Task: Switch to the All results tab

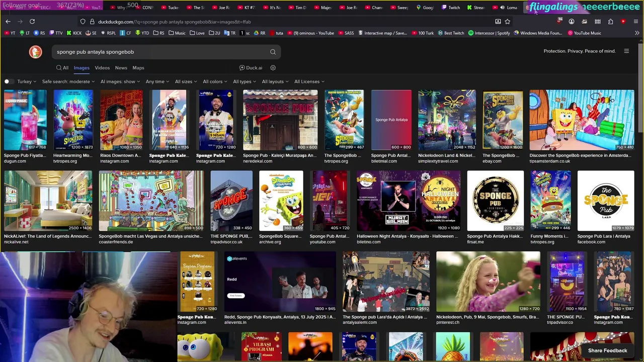Action: pos(62,68)
